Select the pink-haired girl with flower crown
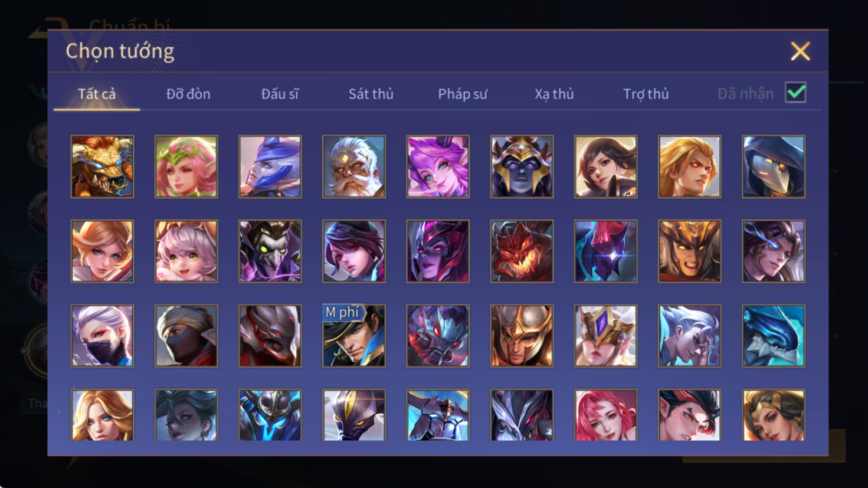The image size is (868, 488). click(186, 166)
